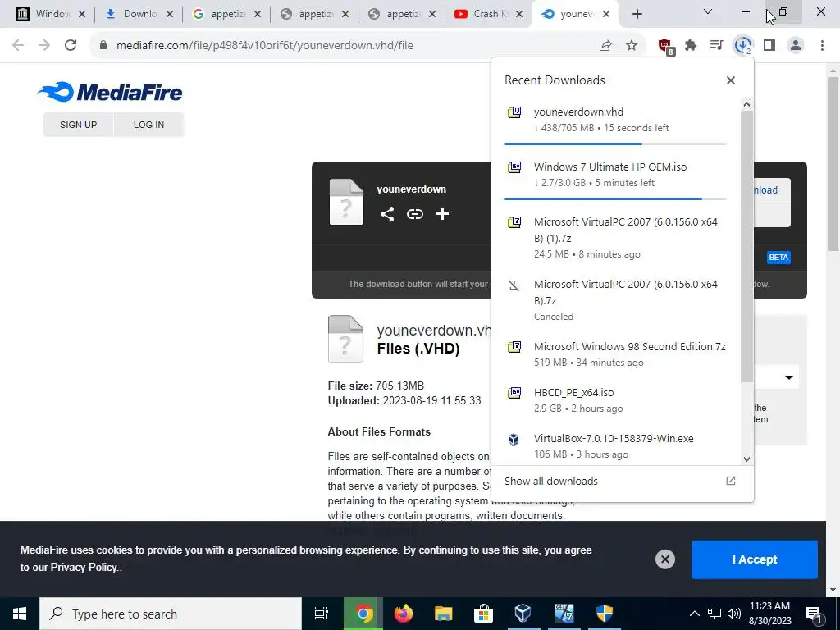The image size is (840, 630).
Task: Close the Crash YouTube tab
Action: (x=518, y=14)
